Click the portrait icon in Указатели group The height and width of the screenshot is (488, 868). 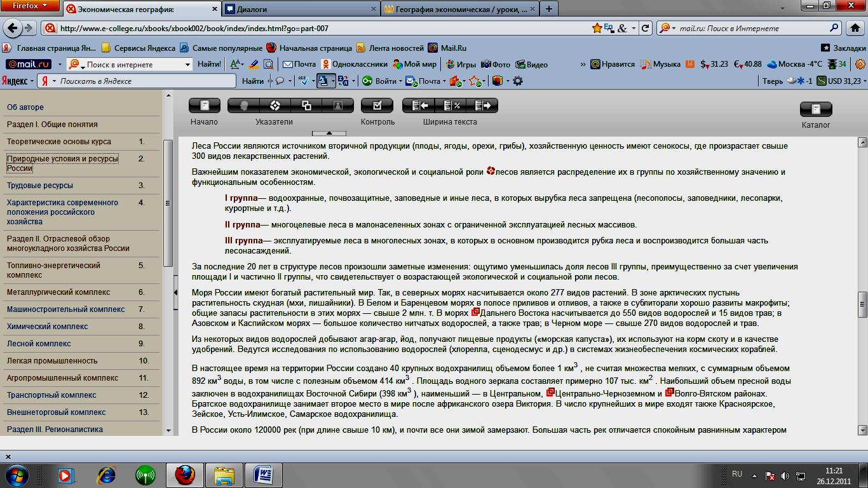[338, 105]
